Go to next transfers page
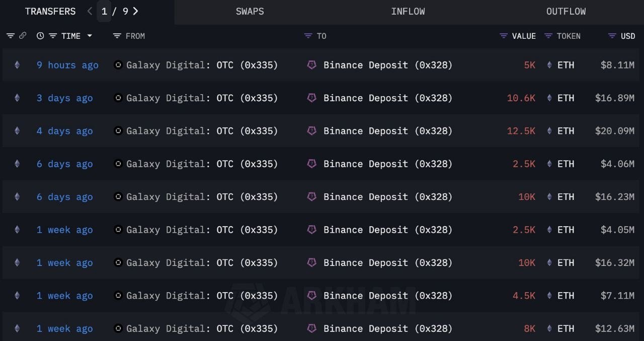Viewport: 644px width, 341px height. click(x=135, y=11)
